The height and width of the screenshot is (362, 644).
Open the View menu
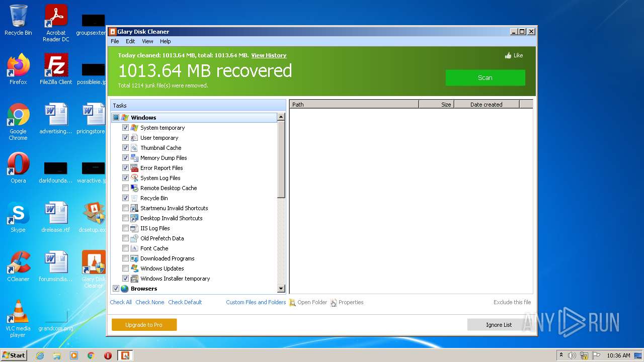(147, 41)
